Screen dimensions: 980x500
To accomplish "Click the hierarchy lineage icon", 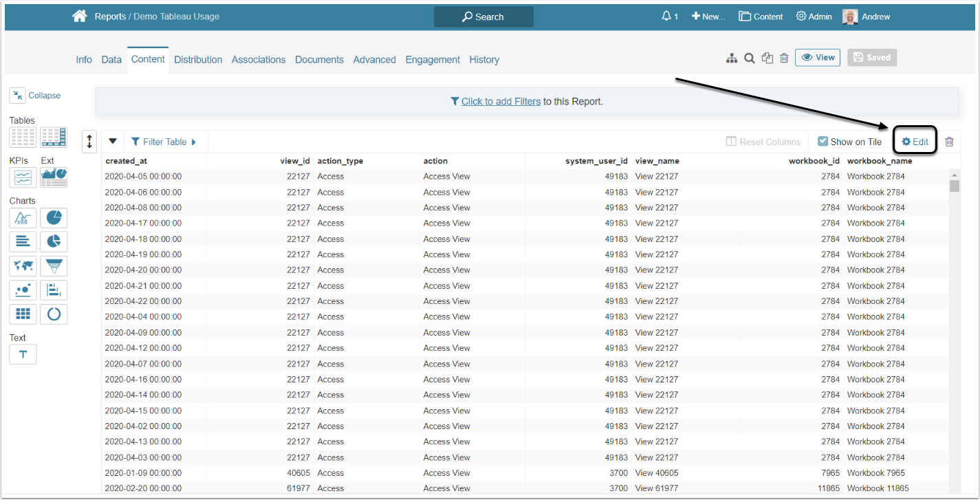I will (x=732, y=58).
